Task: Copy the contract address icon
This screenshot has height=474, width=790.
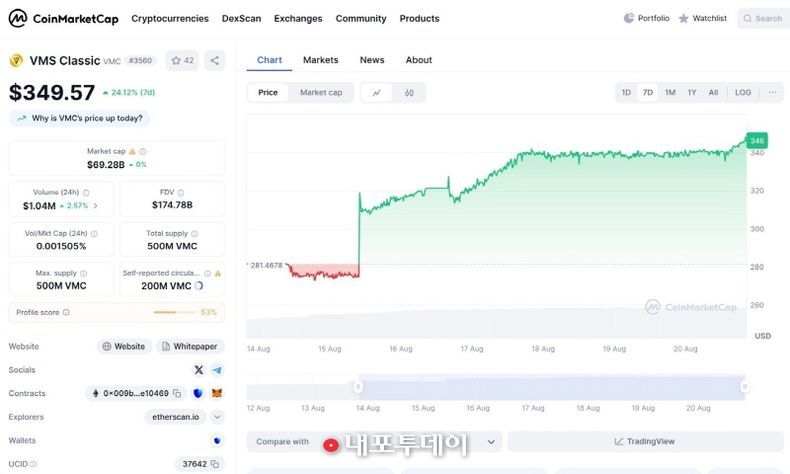Action: click(177, 393)
